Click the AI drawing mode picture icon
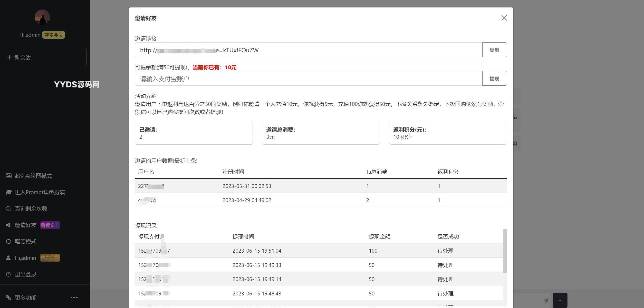This screenshot has width=644, height=308. point(8,176)
